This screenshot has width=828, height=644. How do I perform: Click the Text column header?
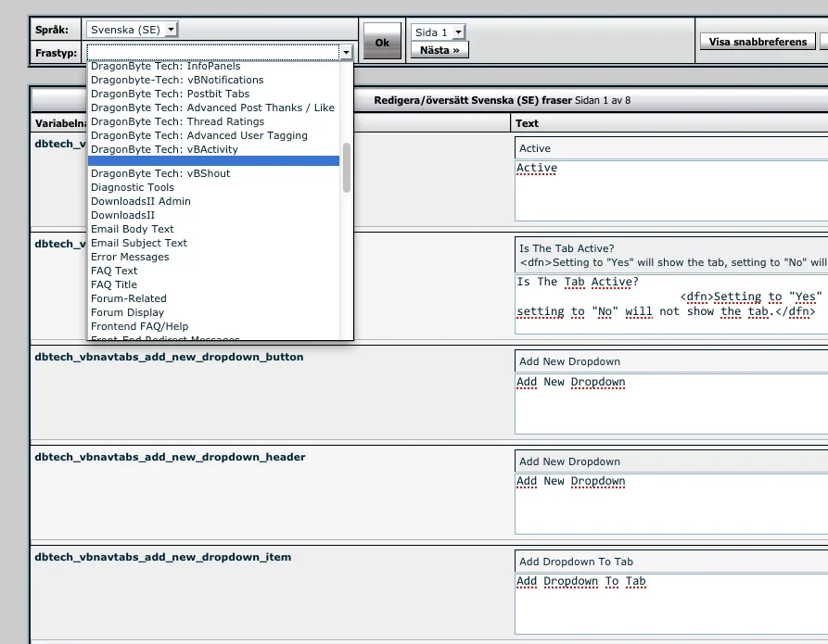click(x=527, y=123)
